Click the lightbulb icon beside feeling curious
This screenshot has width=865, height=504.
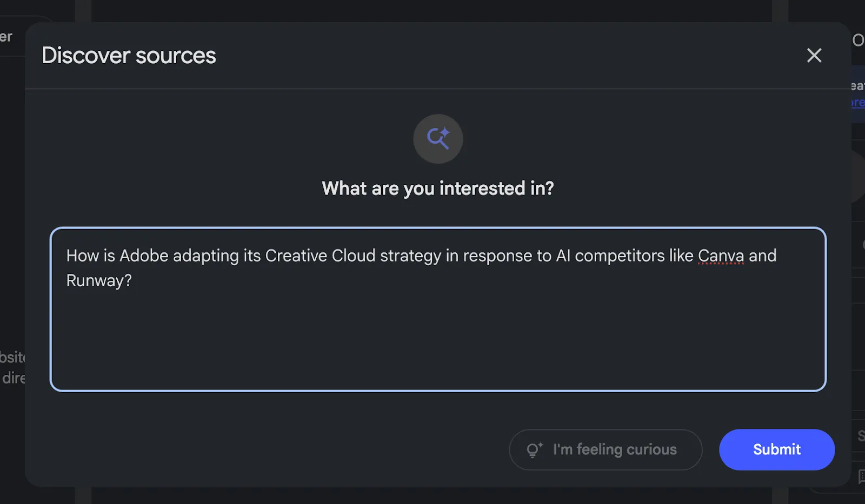click(x=535, y=449)
